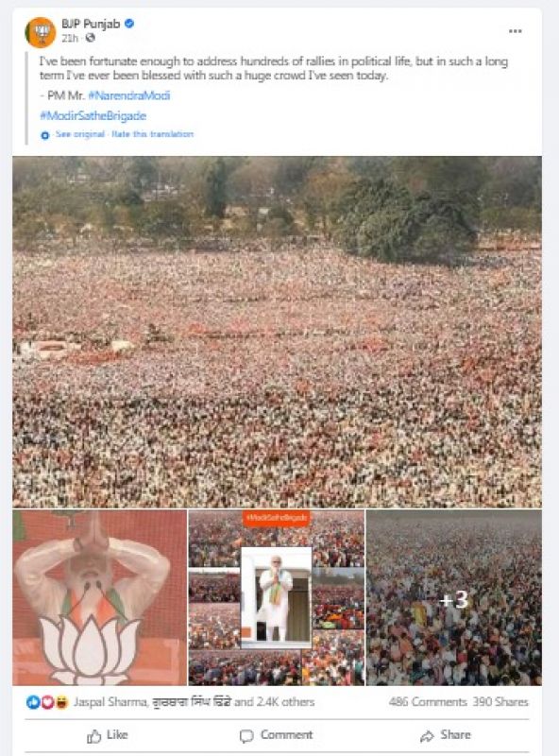This screenshot has height=756, width=559.
Task: View the 486 Comments count
Action: [x=428, y=702]
